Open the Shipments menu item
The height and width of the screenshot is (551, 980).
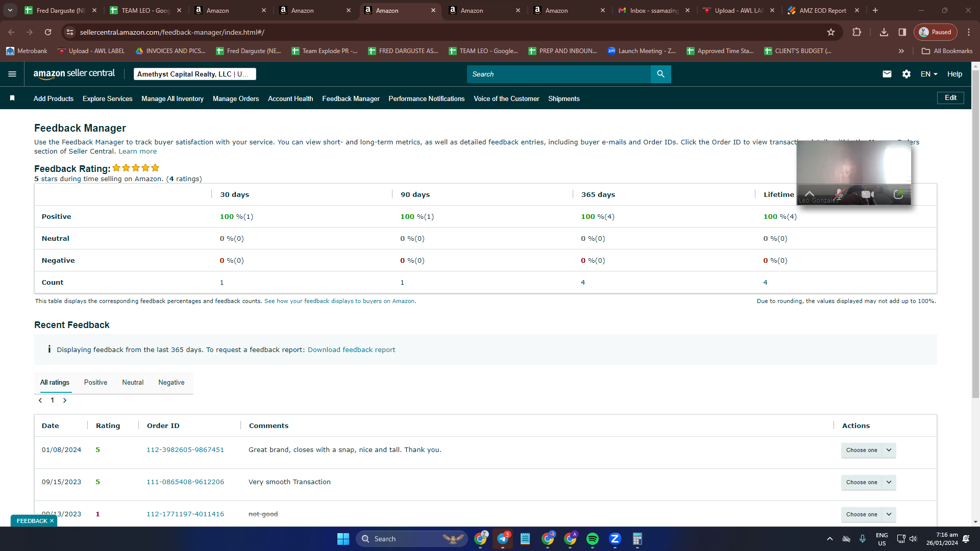[564, 98]
